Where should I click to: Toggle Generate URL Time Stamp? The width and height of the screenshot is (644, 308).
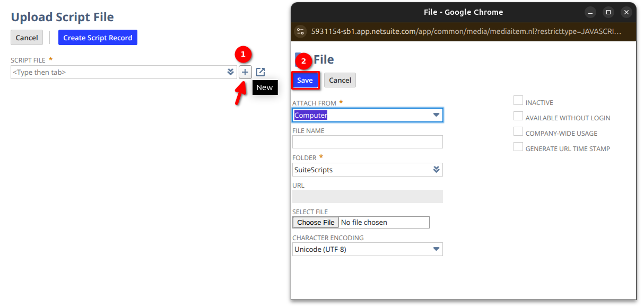(518, 147)
